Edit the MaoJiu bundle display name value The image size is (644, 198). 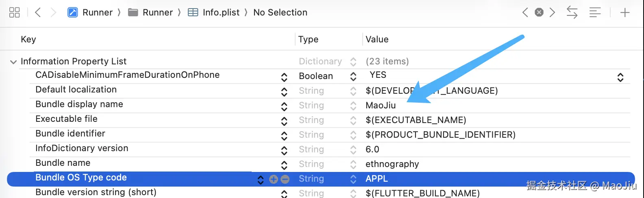381,106
